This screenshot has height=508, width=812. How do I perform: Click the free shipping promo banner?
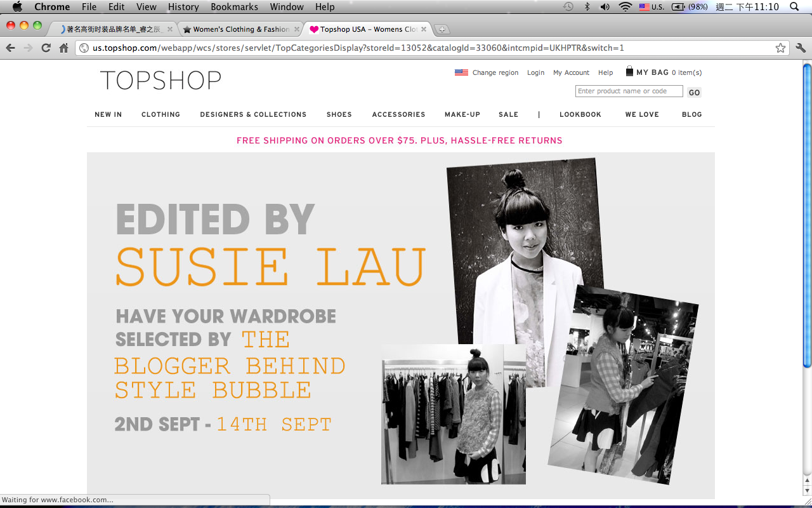(x=400, y=140)
